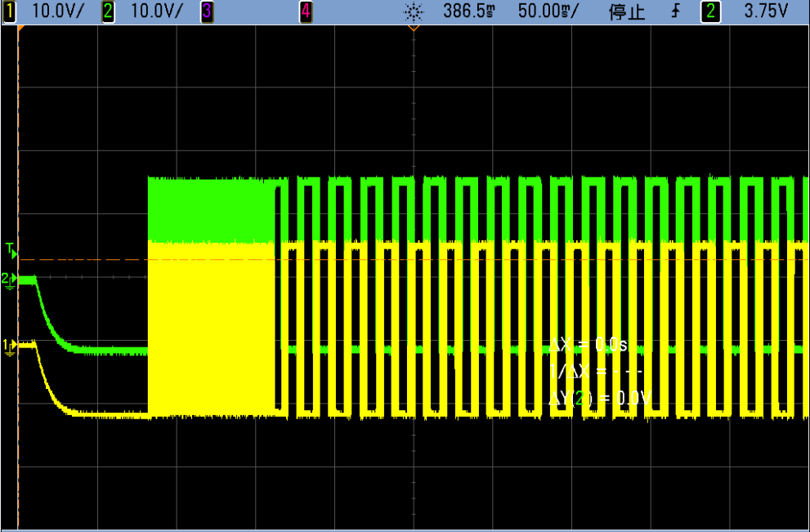Click the 停止 run status label

point(627,11)
